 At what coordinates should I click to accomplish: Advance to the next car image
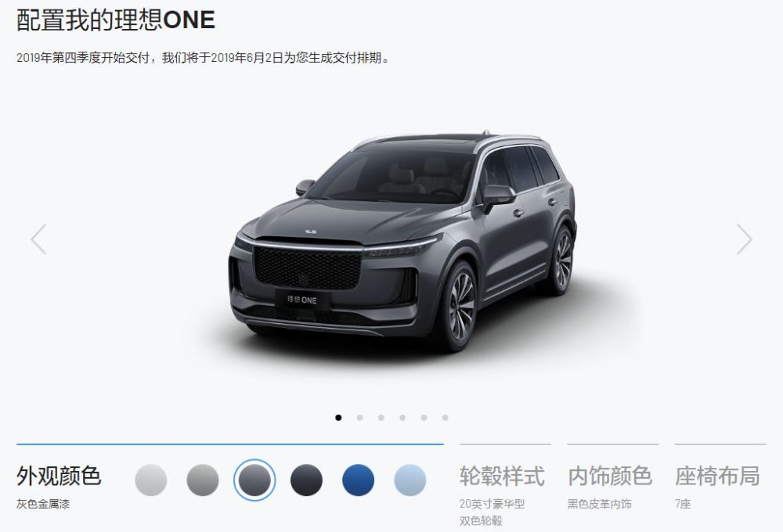pyautogui.click(x=744, y=239)
